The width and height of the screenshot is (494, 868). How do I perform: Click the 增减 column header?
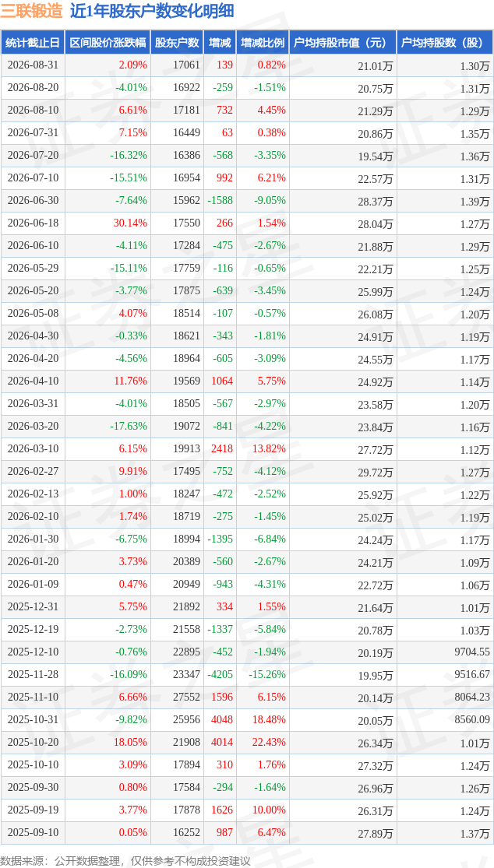coord(220,42)
